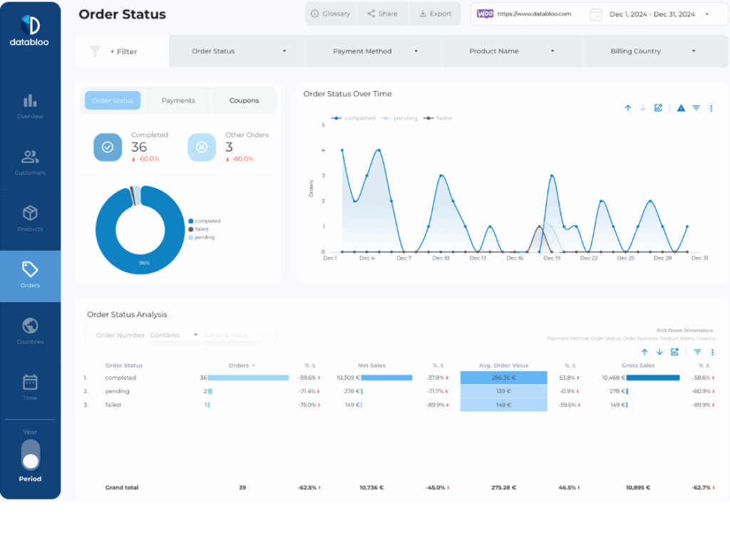This screenshot has height=560, width=730.
Task: Open Countries globe icon in sidebar
Action: coord(30,326)
